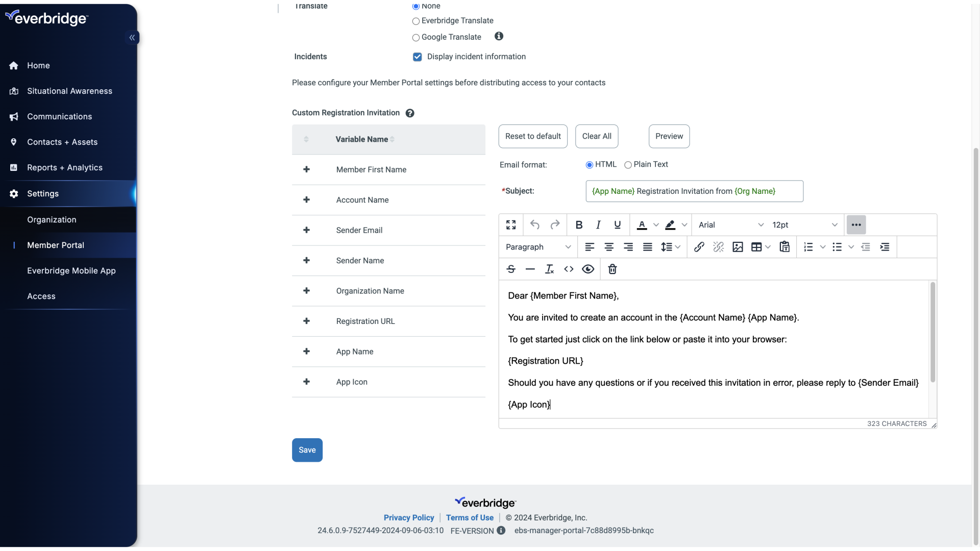980x551 pixels.
Task: Insert a hyperlink using the link icon
Action: 699,247
